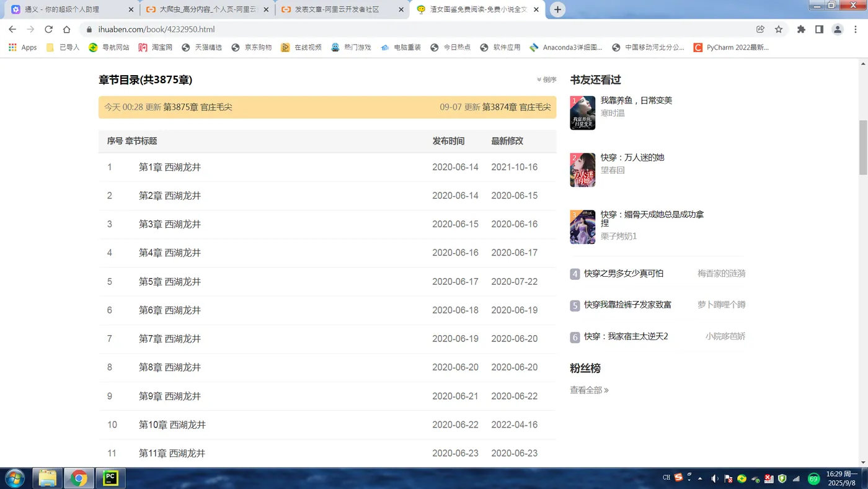868x489 pixels.
Task: Reverse chapter order with 倒序
Action: click(x=547, y=79)
